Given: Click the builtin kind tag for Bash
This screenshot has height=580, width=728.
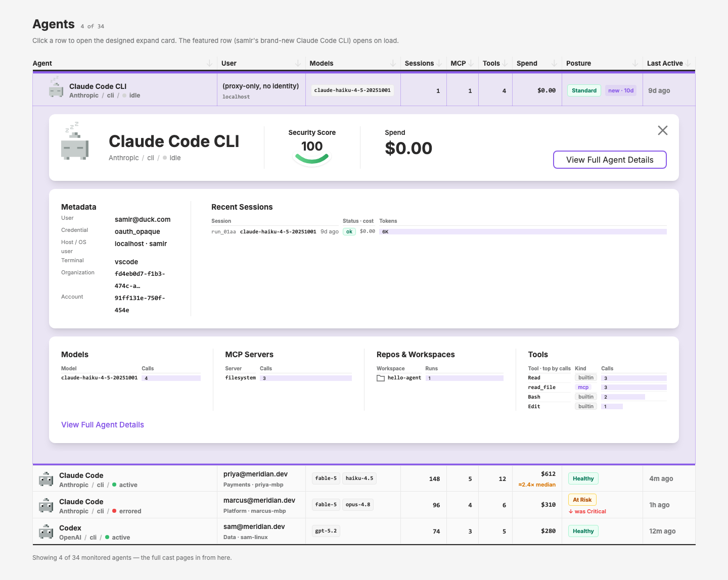Looking at the screenshot, I should tap(586, 397).
